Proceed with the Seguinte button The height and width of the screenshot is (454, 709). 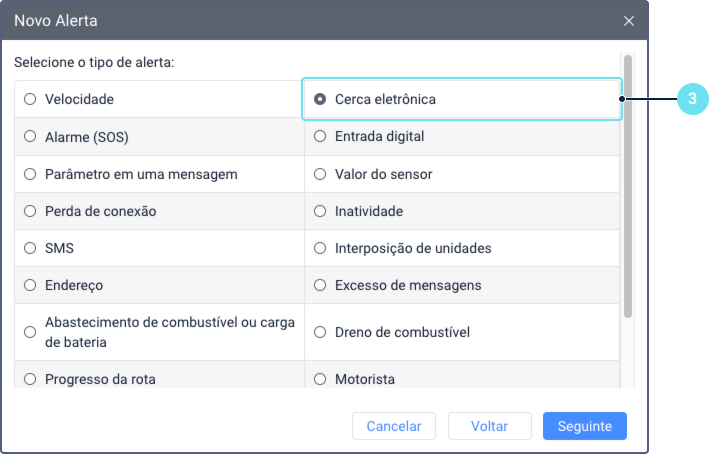point(584,426)
